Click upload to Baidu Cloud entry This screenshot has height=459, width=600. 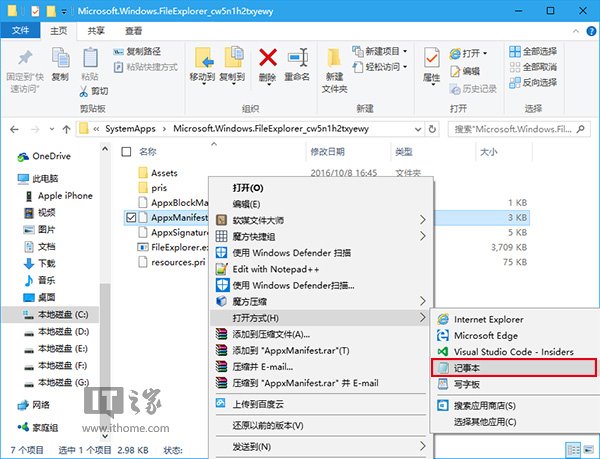tap(321, 404)
